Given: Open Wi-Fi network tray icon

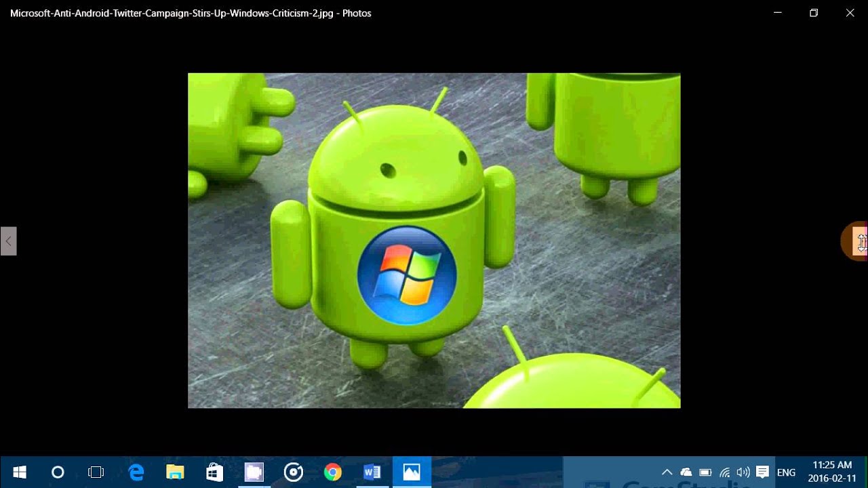Looking at the screenshot, I should tap(724, 472).
